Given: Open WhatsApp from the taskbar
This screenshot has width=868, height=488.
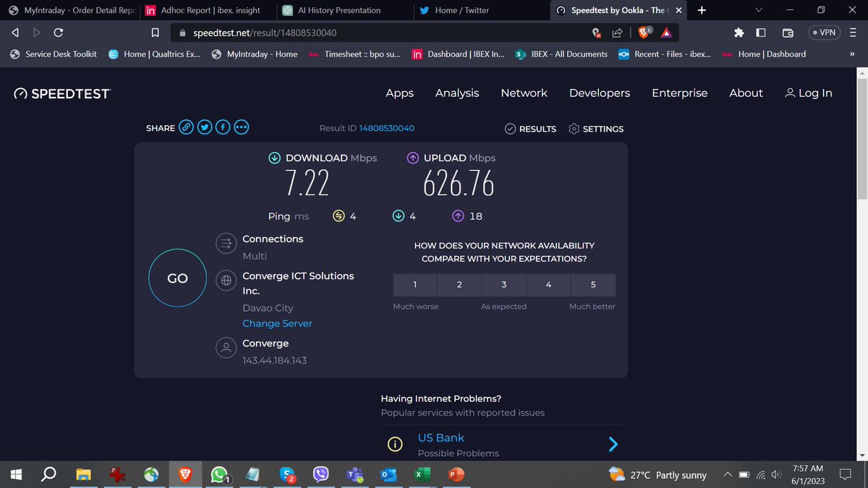Looking at the screenshot, I should (220, 474).
